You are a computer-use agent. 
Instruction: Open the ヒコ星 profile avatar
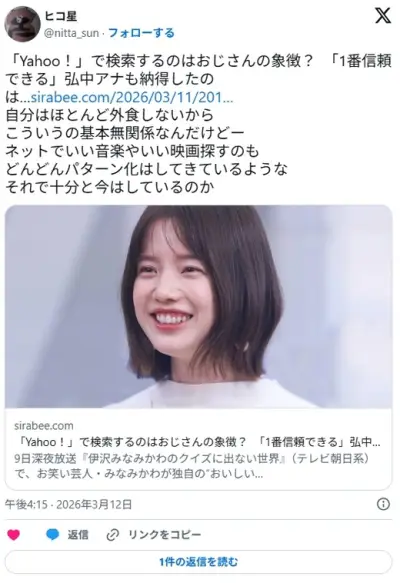click(x=22, y=24)
